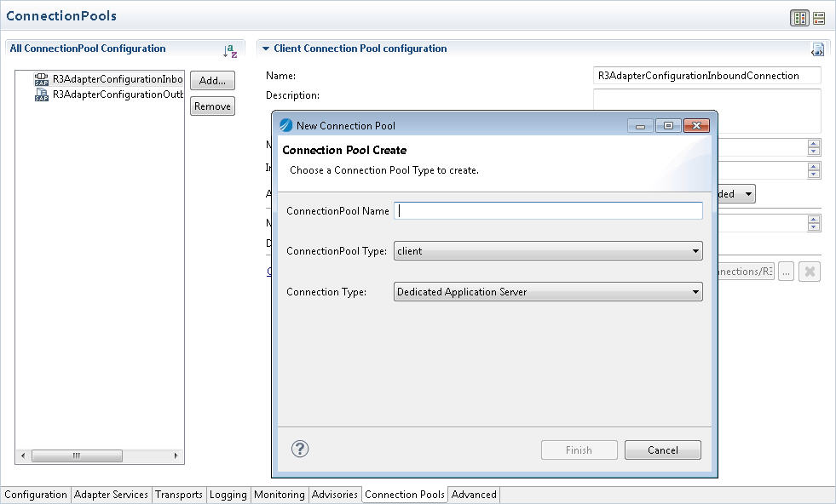
Task: Click the stepper arrows on first spinner field
Action: coord(814,147)
